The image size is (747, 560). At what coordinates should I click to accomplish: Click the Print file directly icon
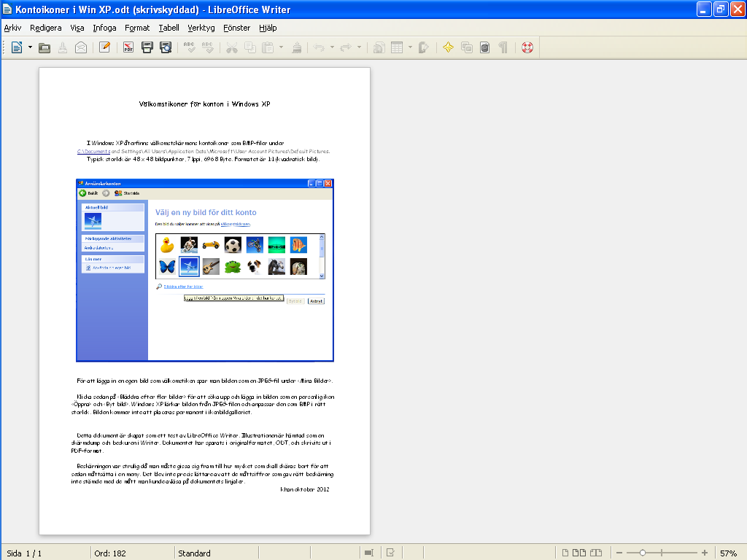[147, 47]
